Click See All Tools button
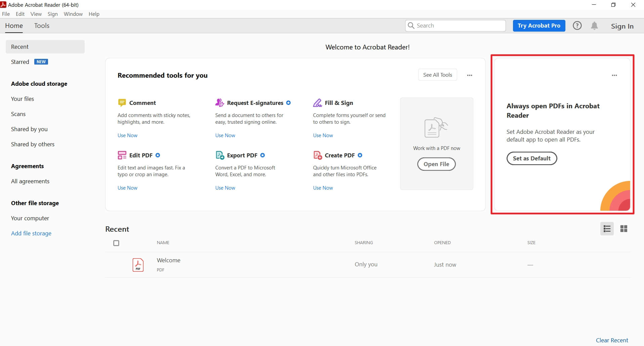Image resolution: width=644 pixels, height=346 pixels. 437,75
